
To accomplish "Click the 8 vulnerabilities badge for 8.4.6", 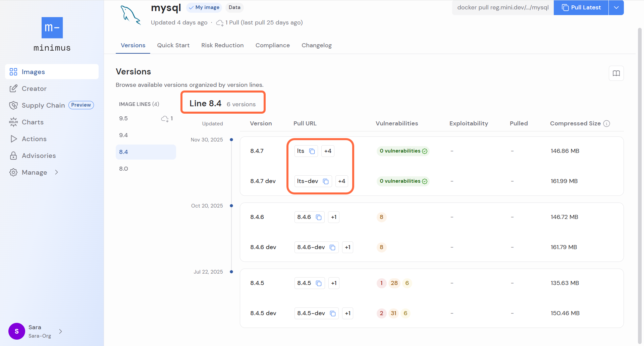I will click(381, 217).
